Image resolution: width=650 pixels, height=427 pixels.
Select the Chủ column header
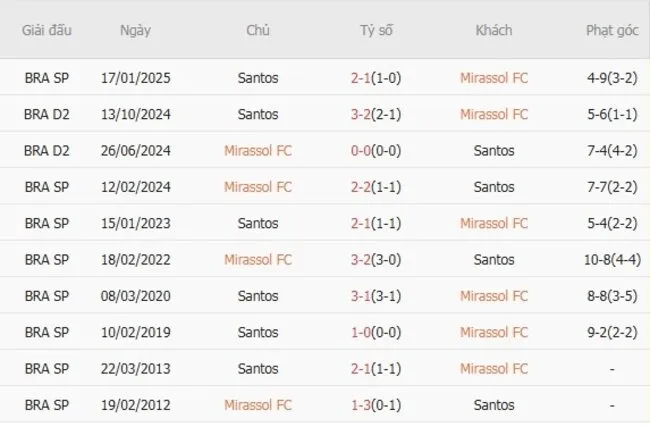click(x=258, y=30)
